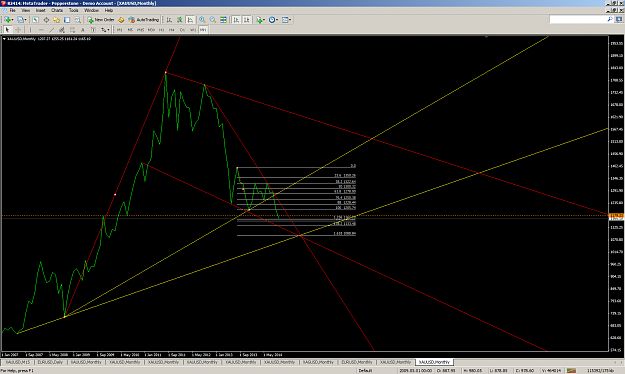The image size is (625, 374).
Task: Switch to the XAUUSD,M15 chart tab
Action: (x=18, y=362)
